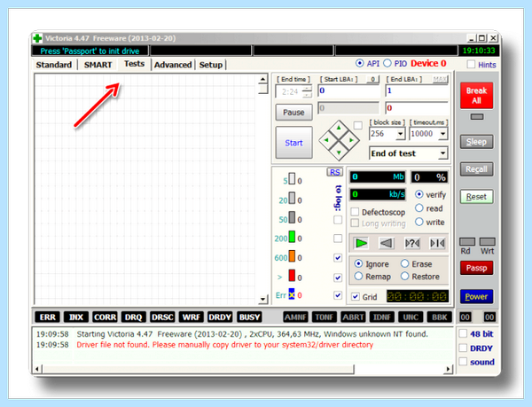Click into the Start LBA input field

tap(348, 90)
